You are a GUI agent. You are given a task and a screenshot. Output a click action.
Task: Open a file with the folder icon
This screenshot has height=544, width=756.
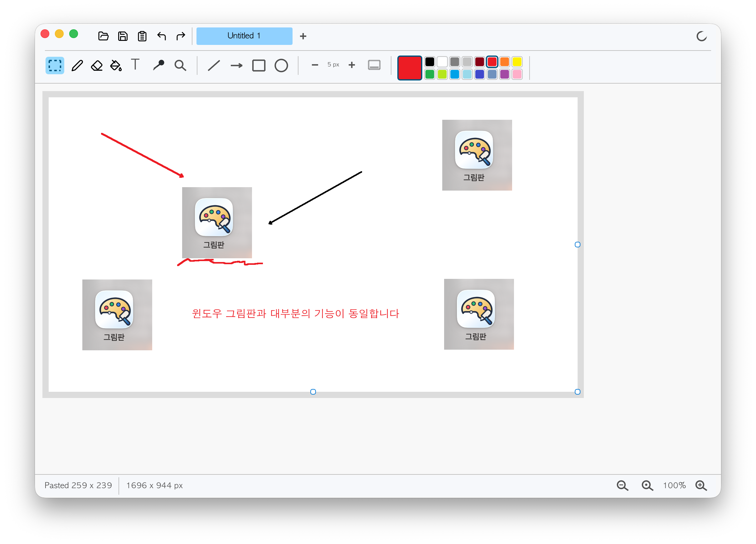coord(103,36)
